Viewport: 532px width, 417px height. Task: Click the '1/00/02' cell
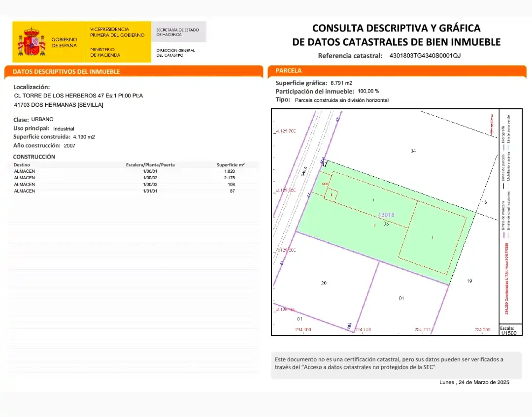coord(150,178)
